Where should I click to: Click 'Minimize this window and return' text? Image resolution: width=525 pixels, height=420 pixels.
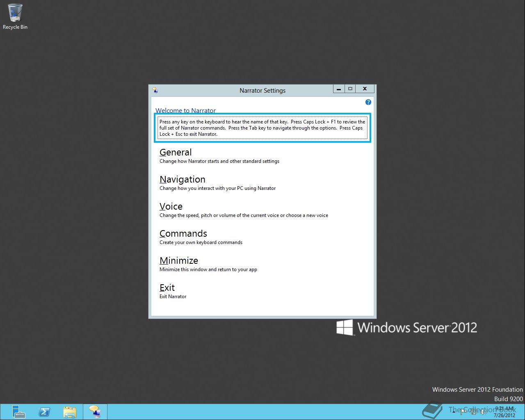pos(208,269)
